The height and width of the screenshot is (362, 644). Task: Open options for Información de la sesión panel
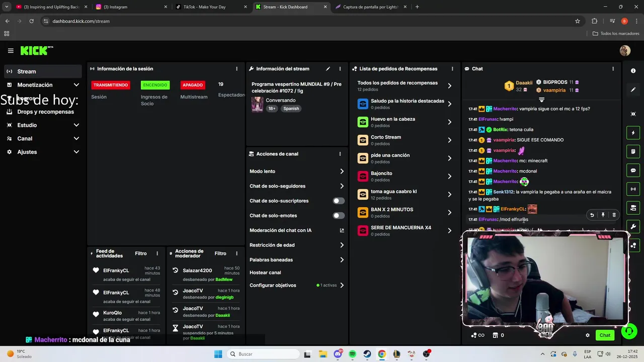(x=236, y=69)
